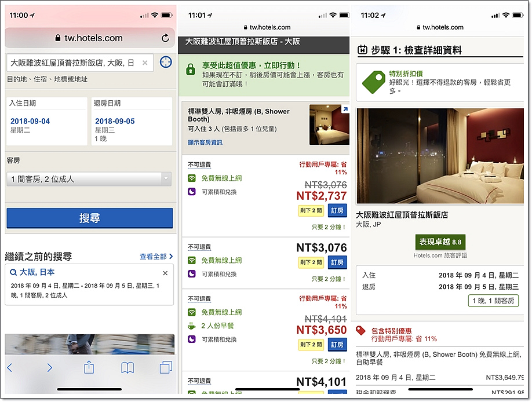The height and width of the screenshot is (402, 532).
Task: Tap the large hotel room photo
Action: [440, 156]
